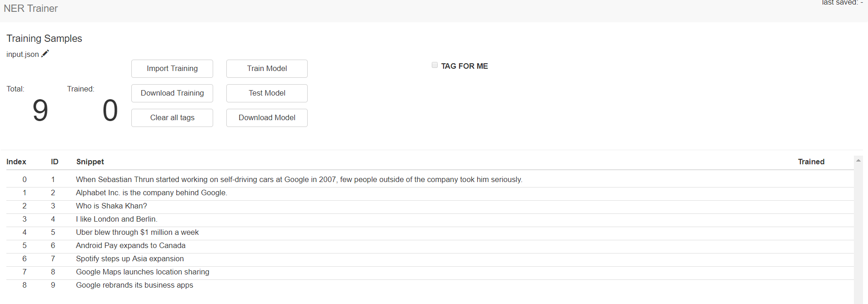This screenshot has width=868, height=304.
Task: Click Download Model button
Action: tap(267, 118)
